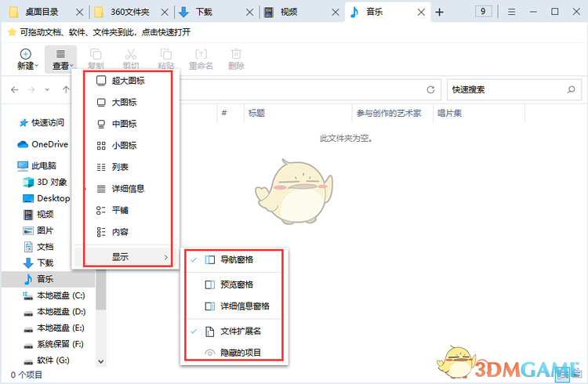Open 3D 对象 folder in sidebar

[x=45, y=183]
